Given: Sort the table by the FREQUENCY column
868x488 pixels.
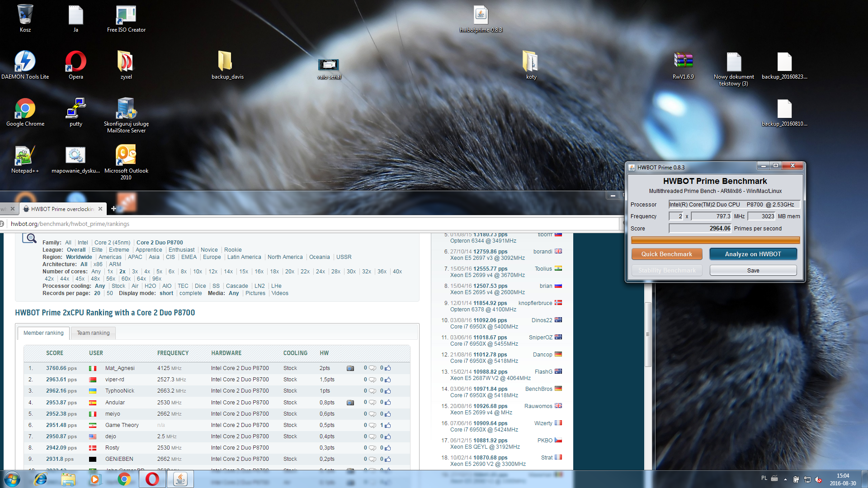Looking at the screenshot, I should pos(173,353).
